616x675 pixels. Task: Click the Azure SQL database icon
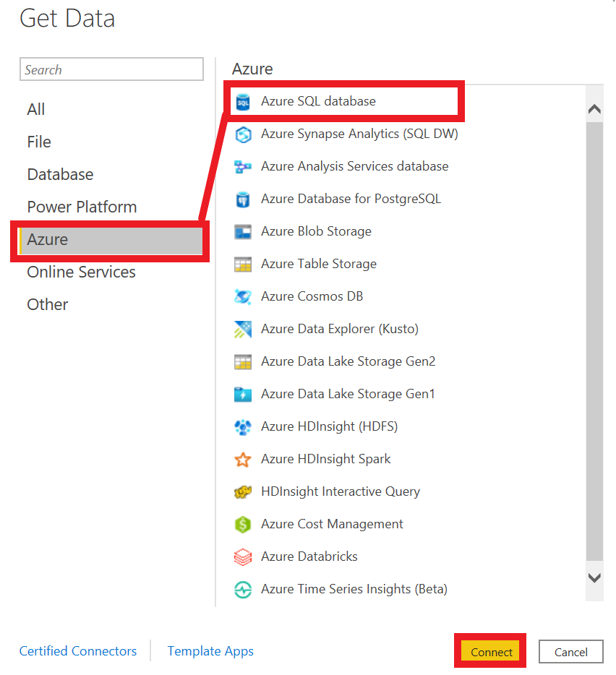click(x=243, y=102)
